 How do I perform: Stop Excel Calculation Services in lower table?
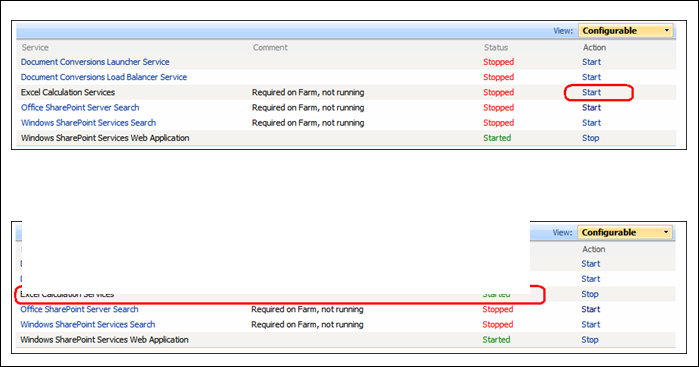tap(589, 294)
